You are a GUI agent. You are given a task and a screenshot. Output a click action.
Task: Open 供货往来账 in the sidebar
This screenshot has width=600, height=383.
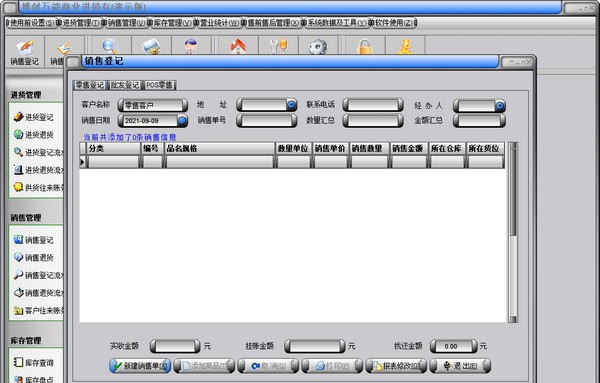[x=38, y=187]
